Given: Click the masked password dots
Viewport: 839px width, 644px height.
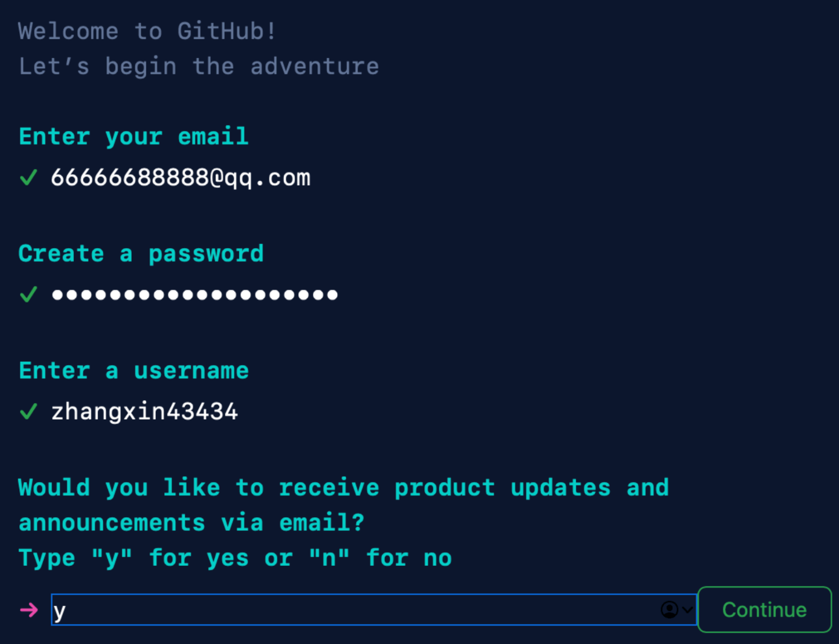Looking at the screenshot, I should (195, 295).
